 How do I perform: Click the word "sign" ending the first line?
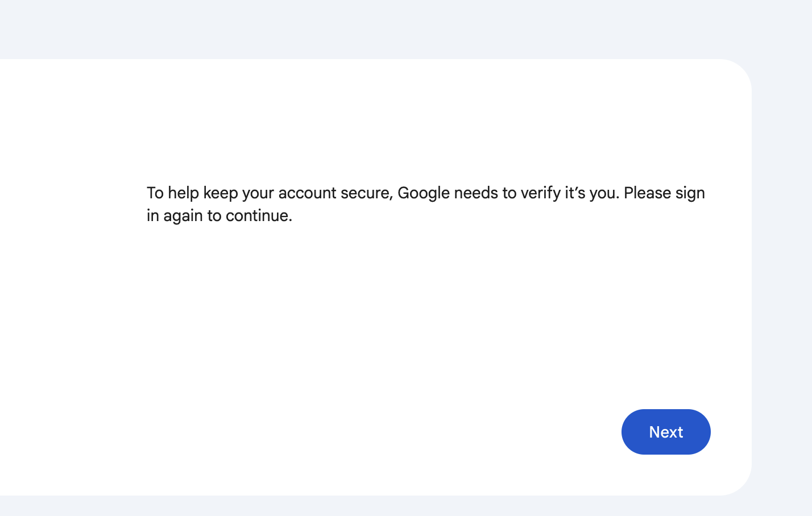click(x=690, y=193)
